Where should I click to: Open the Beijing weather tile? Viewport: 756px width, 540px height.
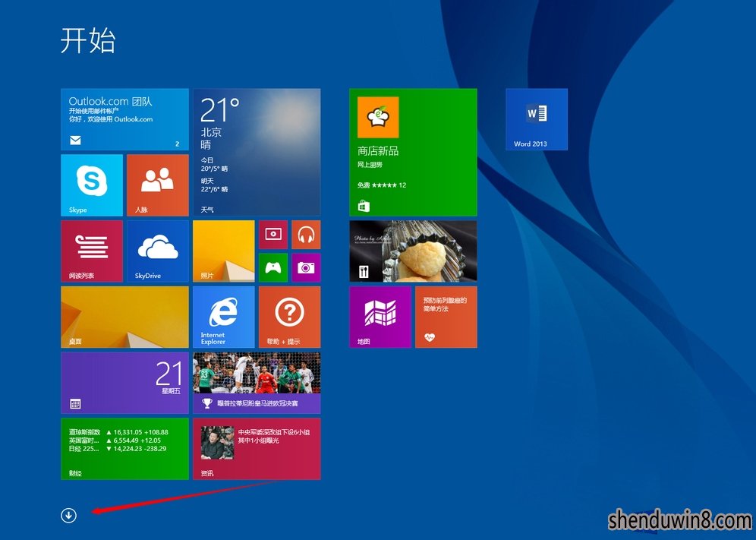click(257, 152)
